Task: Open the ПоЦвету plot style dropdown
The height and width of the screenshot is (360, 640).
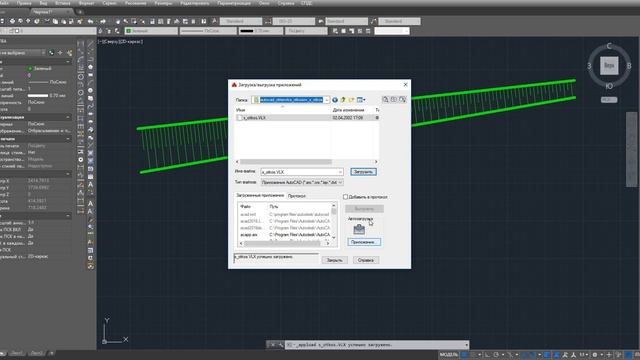Action: tap(306, 31)
